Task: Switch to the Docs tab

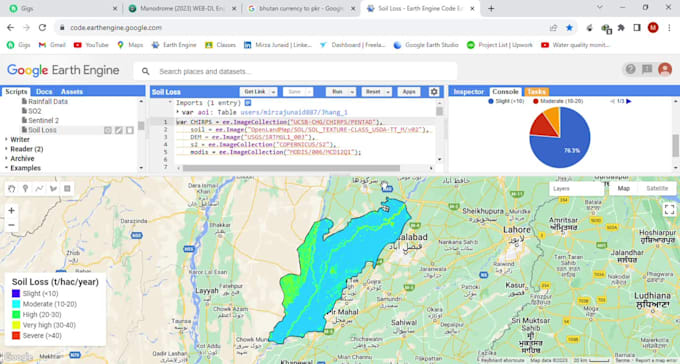Action: pos(44,92)
